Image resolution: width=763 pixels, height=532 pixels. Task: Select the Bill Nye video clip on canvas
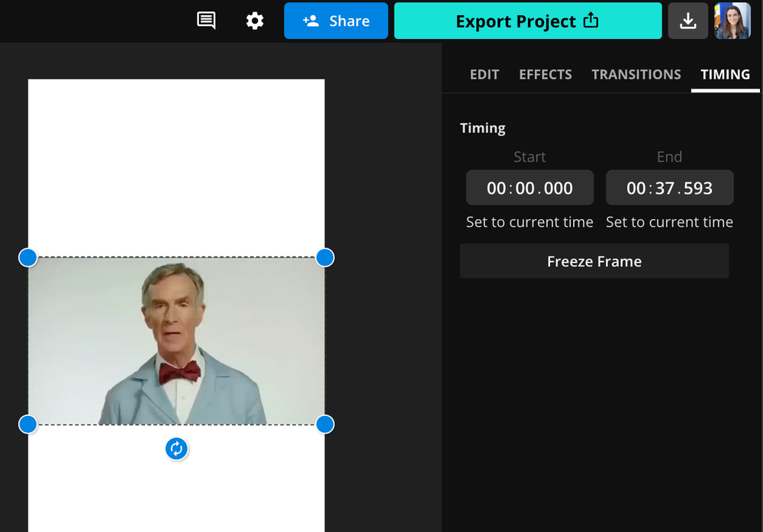coord(176,340)
